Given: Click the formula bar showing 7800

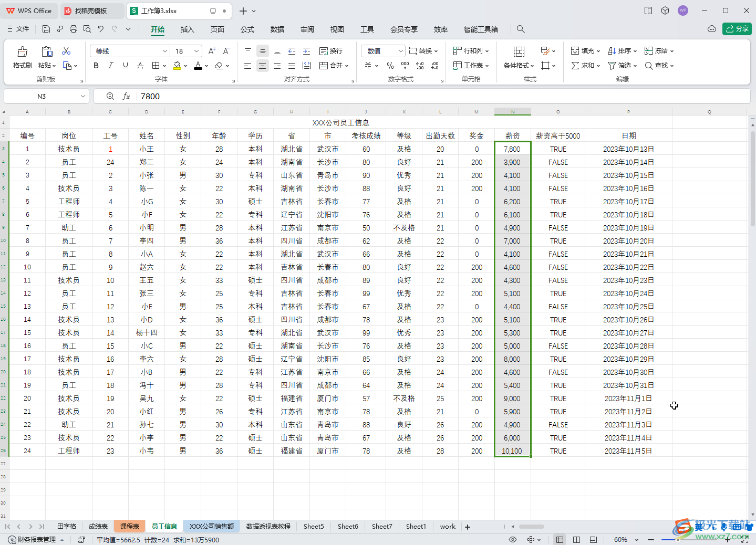Looking at the screenshot, I should click(442, 96).
